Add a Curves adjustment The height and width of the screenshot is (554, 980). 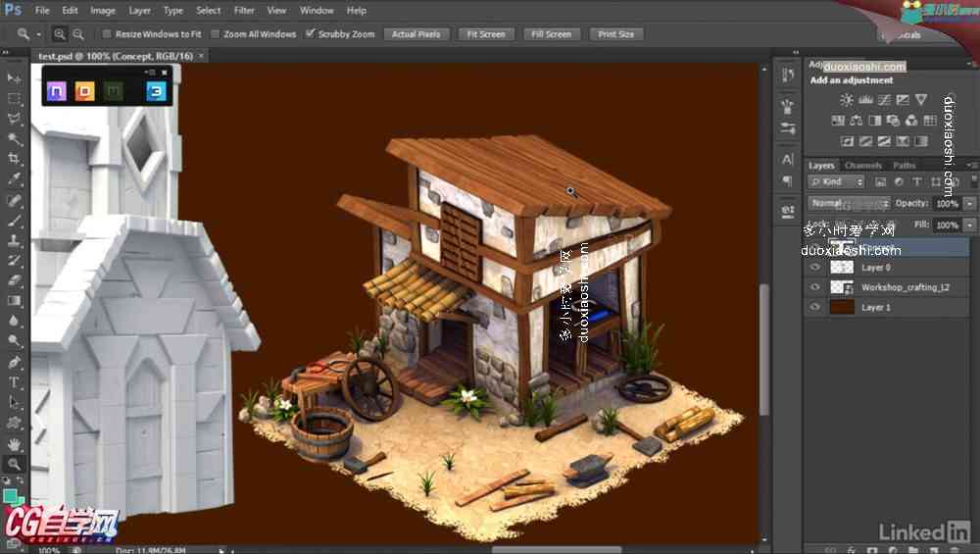pyautogui.click(x=884, y=100)
